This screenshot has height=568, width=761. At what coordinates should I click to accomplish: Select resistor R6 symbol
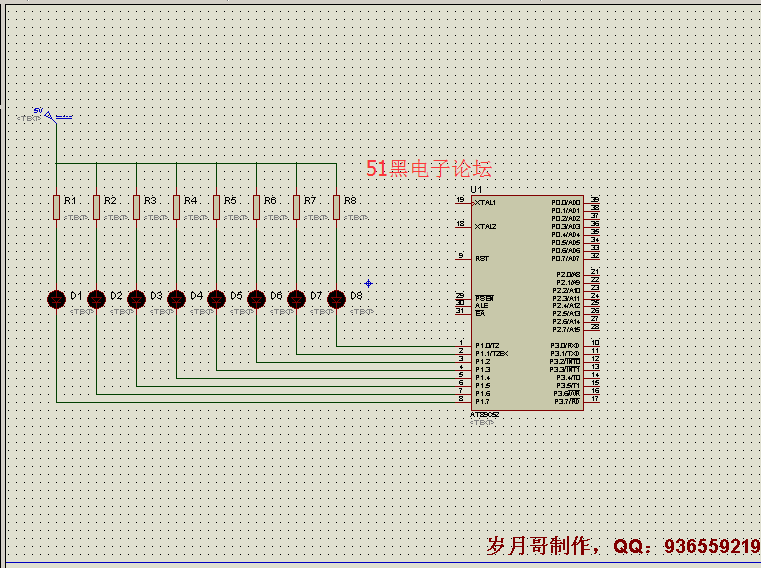click(x=256, y=207)
